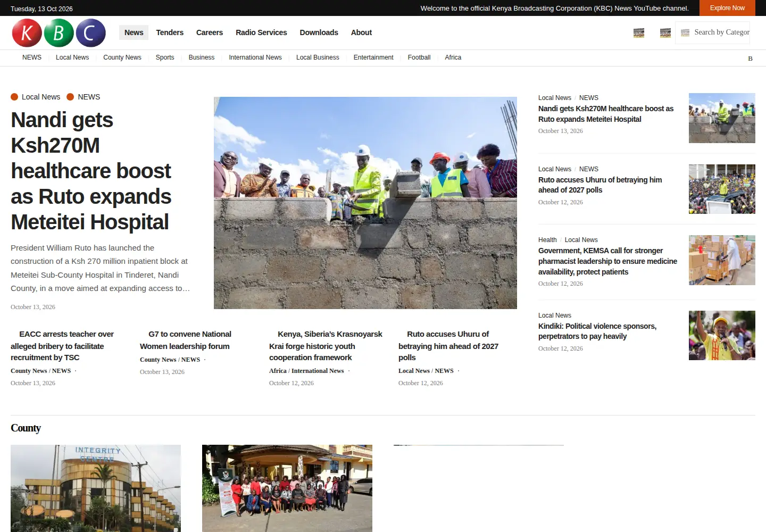Click the KBC logo
Image resolution: width=766 pixels, height=532 pixels.
(x=59, y=33)
